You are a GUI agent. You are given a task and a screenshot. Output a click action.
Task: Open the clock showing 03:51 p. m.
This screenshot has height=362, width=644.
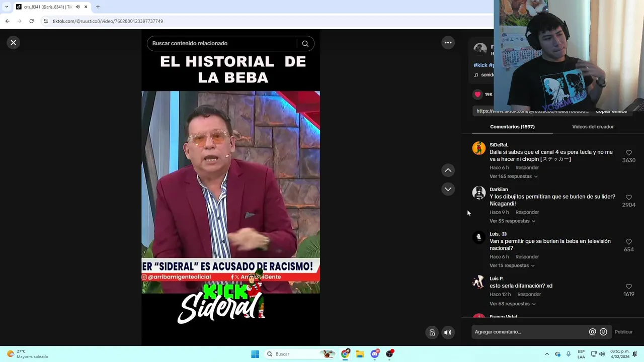pyautogui.click(x=619, y=354)
